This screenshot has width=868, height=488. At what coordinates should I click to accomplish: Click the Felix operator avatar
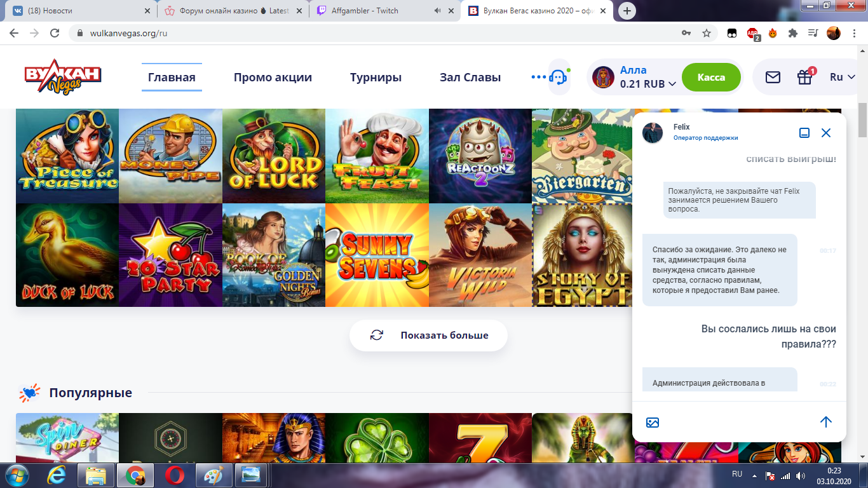coord(653,133)
